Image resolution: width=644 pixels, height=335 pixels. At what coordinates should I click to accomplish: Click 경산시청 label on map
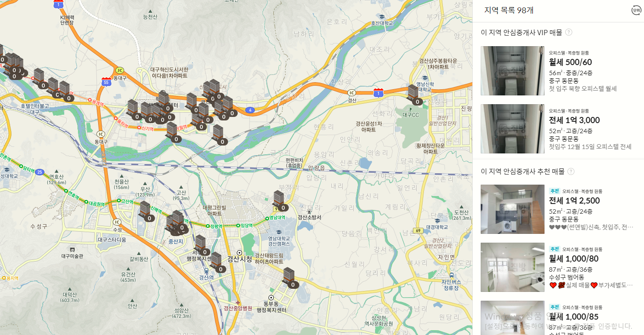pos(239,259)
